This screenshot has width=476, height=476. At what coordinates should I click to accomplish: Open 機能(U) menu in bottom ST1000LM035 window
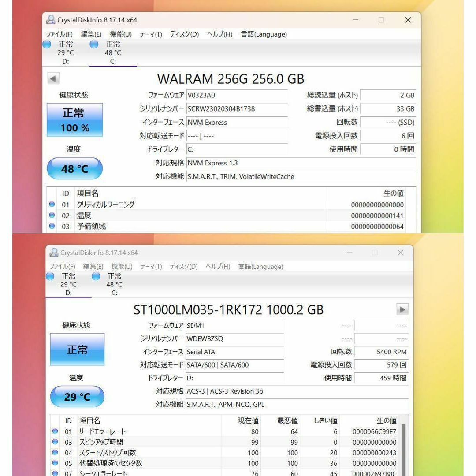click(x=122, y=267)
